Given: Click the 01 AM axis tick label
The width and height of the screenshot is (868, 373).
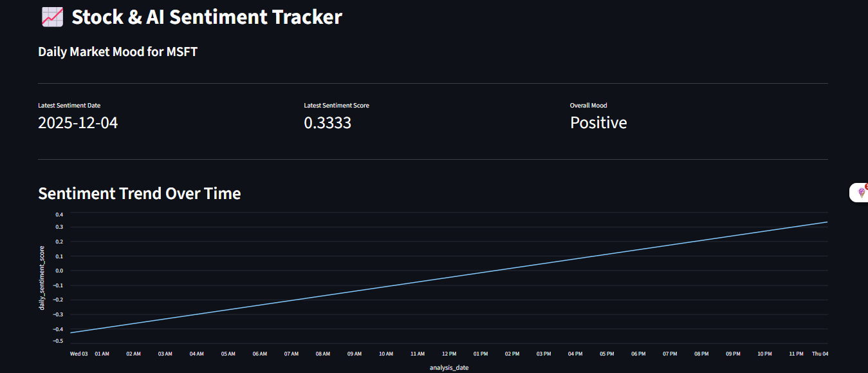Looking at the screenshot, I should click(102, 354).
